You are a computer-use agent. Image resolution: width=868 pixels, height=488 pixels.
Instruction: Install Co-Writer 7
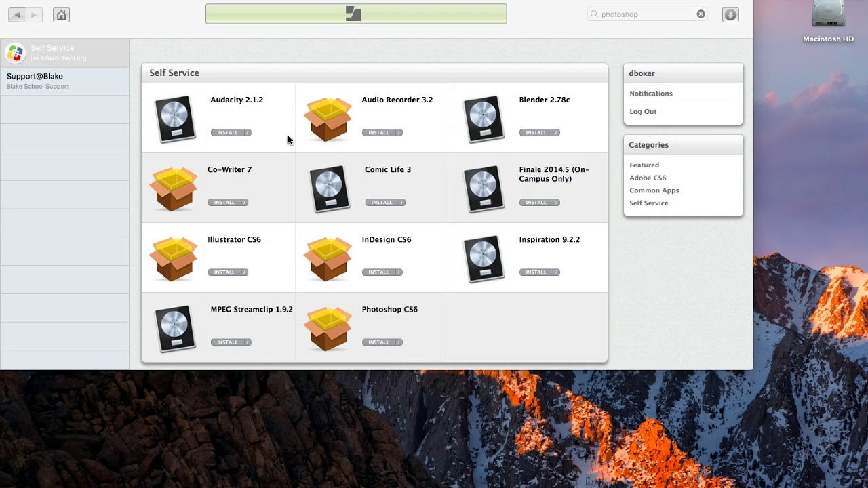pos(224,203)
